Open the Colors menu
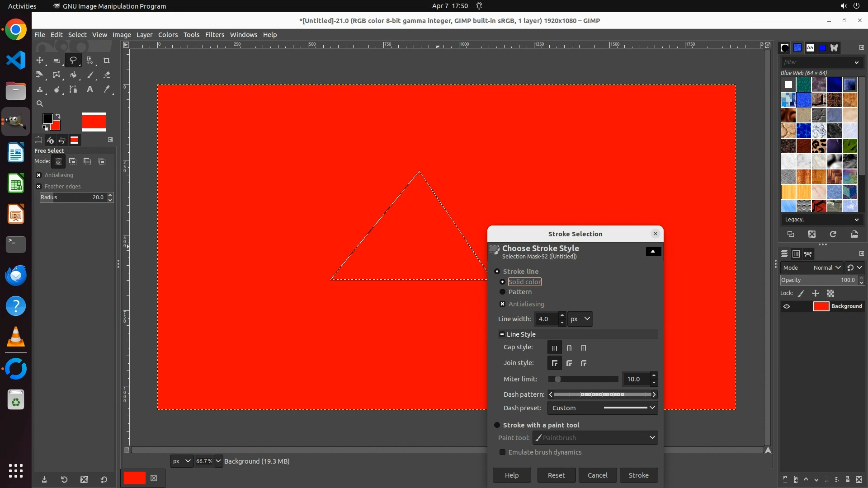868x488 pixels. click(x=168, y=35)
